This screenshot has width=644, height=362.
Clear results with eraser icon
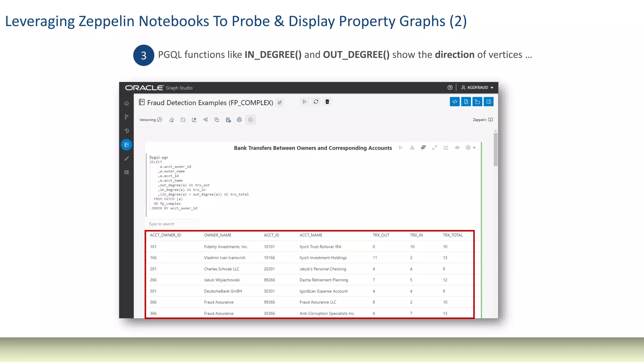point(171,120)
